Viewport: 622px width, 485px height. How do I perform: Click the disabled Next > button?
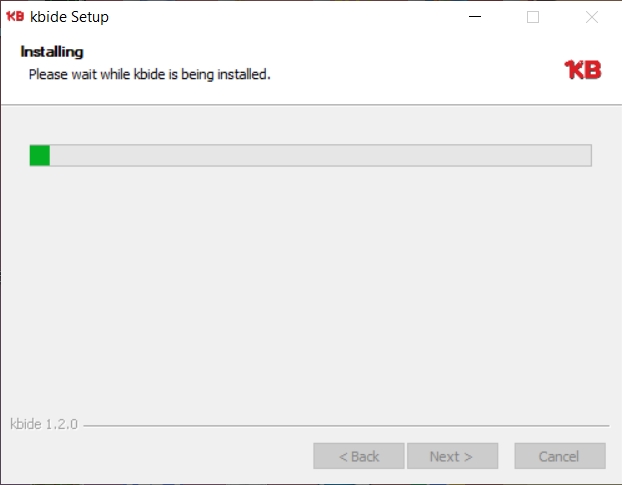(x=452, y=456)
